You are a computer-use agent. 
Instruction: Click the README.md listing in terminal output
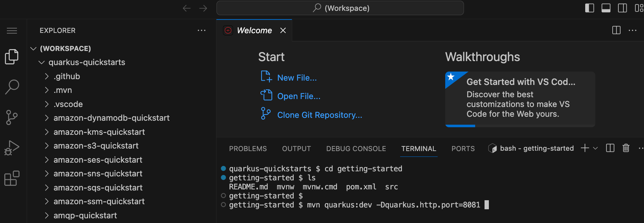249,187
